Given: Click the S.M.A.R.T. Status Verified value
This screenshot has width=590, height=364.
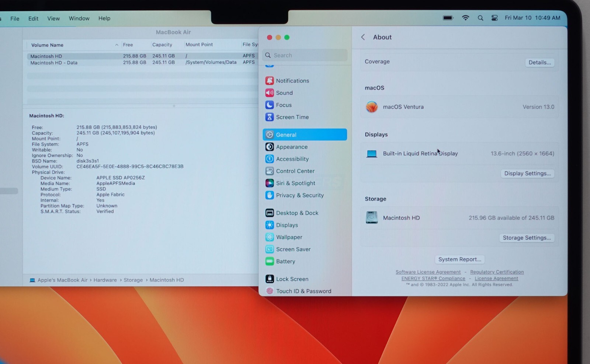Looking at the screenshot, I should pyautogui.click(x=105, y=211).
